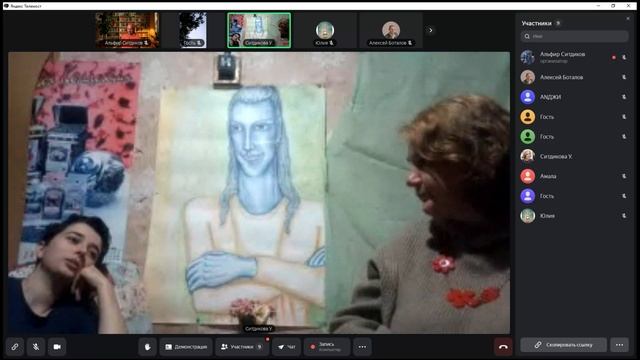
Task: End the call with the red hang-up button
Action: coord(503,347)
